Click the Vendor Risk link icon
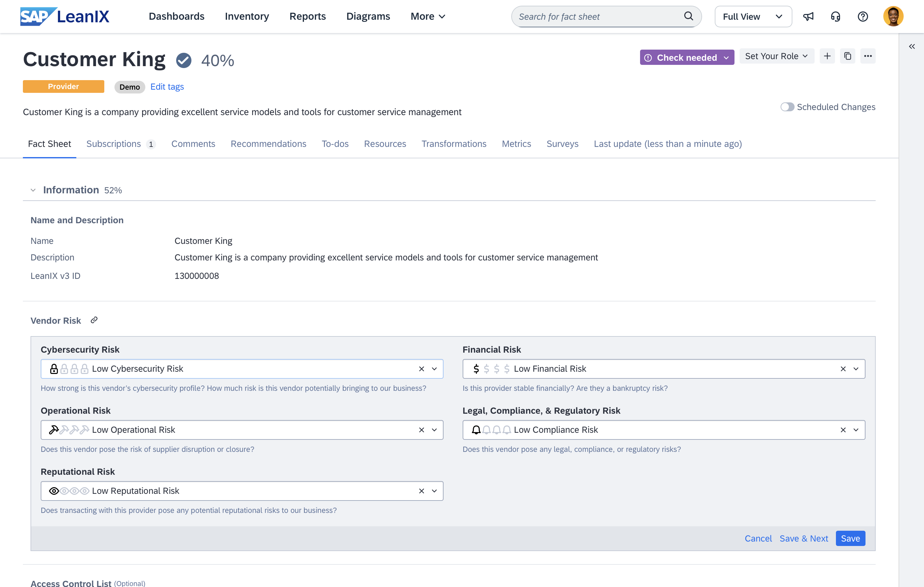Viewport: 924px width, 587px height. [94, 320]
